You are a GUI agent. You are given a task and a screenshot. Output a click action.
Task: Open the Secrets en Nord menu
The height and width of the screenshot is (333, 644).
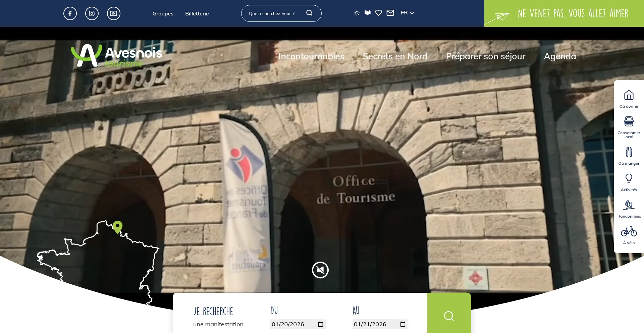[395, 56]
